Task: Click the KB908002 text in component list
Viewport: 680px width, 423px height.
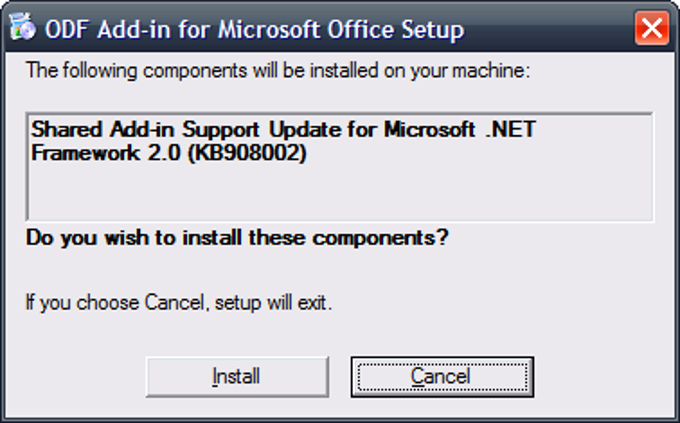Action: pyautogui.click(x=248, y=153)
